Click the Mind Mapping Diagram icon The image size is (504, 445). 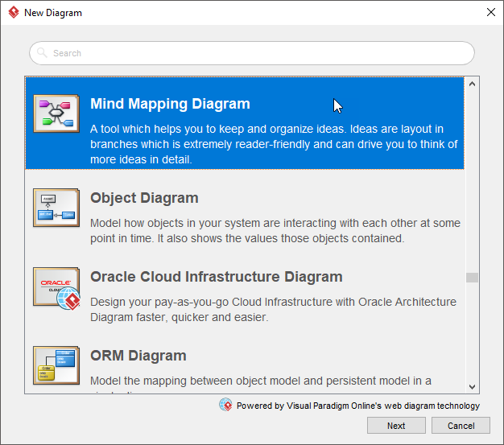pyautogui.click(x=56, y=113)
